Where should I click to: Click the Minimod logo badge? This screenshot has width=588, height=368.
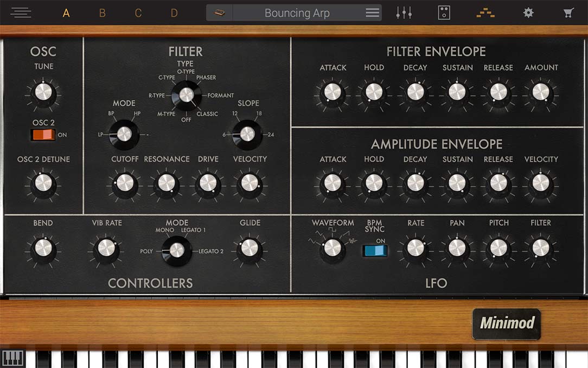coord(507,323)
